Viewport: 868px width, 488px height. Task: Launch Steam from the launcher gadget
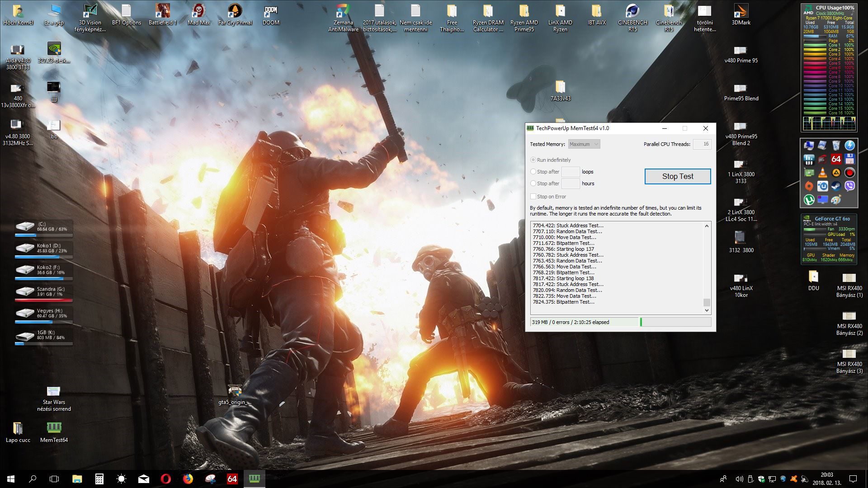pos(836,186)
